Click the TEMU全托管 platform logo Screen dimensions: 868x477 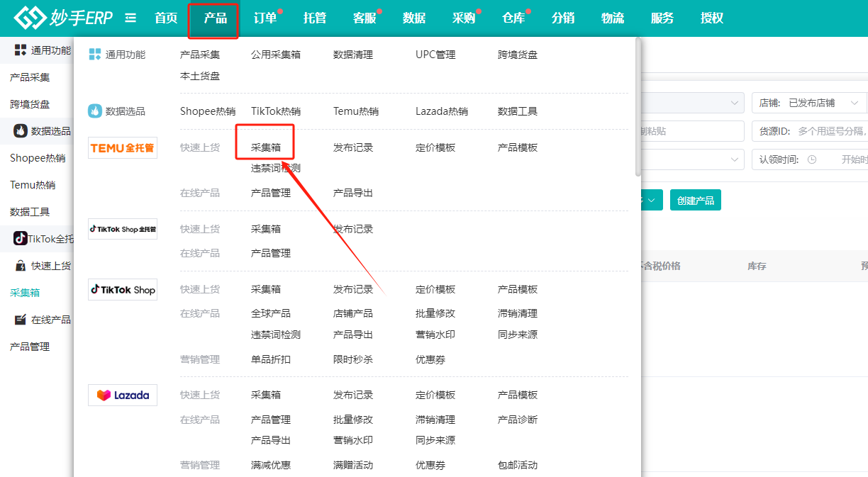click(123, 147)
